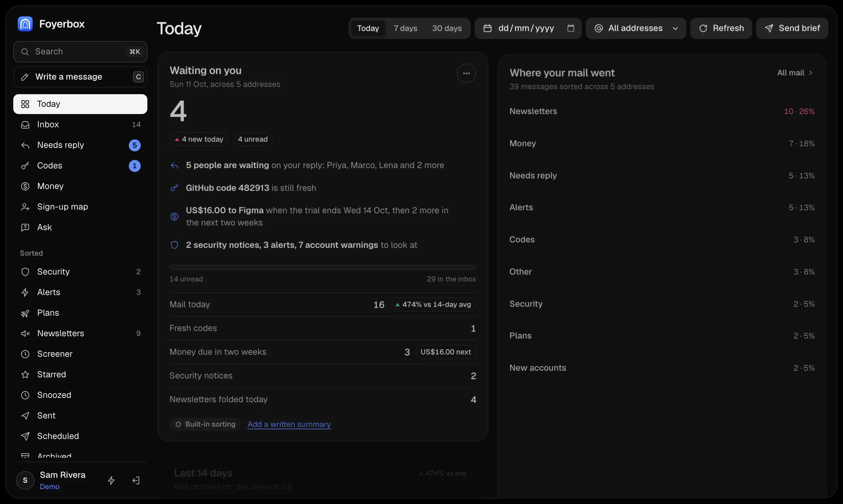This screenshot has width=843, height=504.
Task: Select the Today range tab
Action: 368,28
